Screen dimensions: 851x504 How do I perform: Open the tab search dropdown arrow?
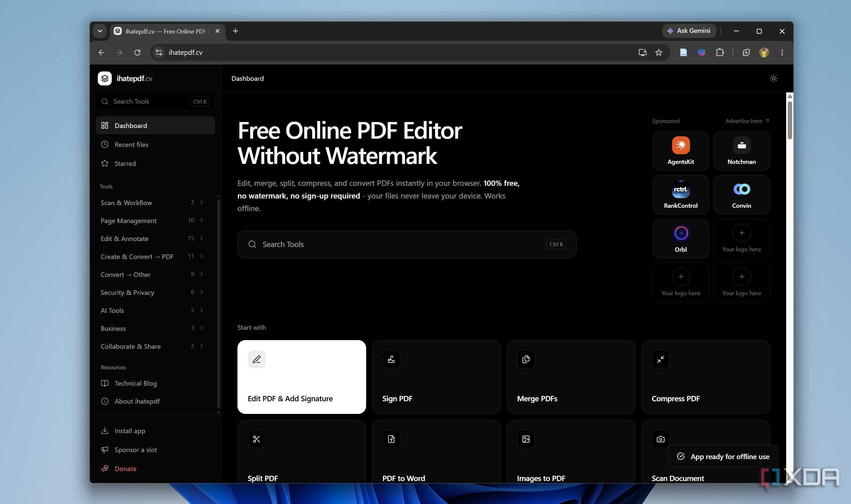(99, 31)
